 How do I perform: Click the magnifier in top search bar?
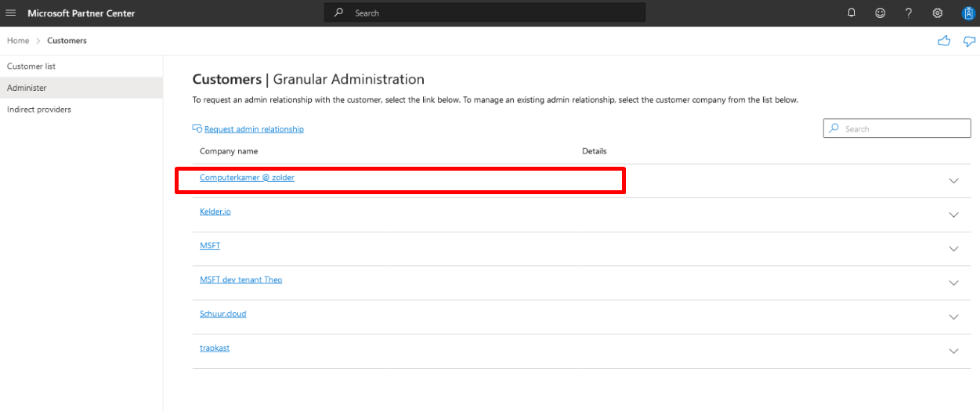tap(338, 13)
